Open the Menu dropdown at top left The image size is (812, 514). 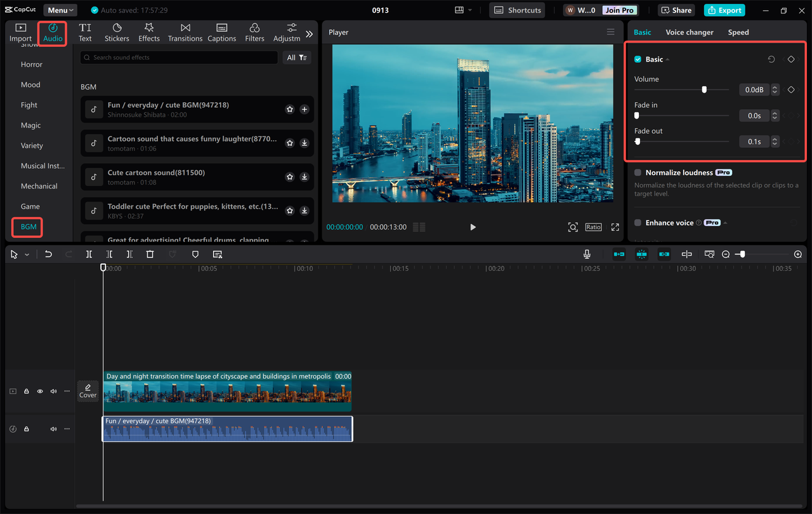[60, 10]
